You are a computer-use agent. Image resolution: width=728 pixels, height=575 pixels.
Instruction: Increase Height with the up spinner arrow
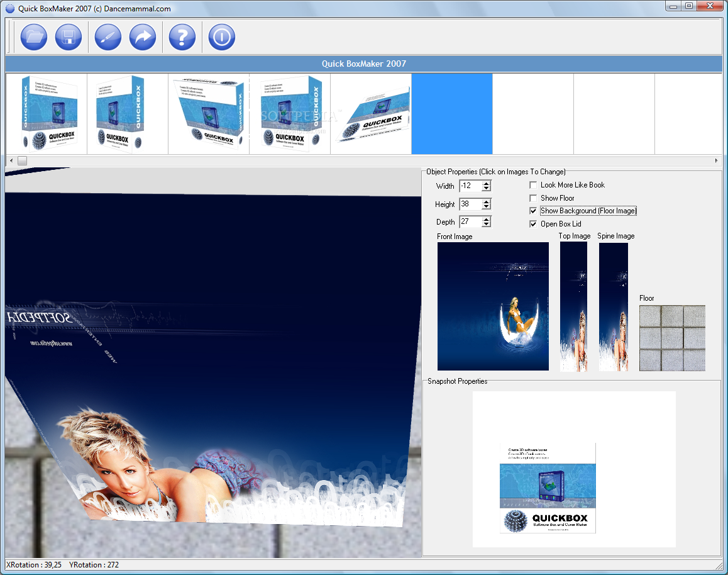click(486, 201)
